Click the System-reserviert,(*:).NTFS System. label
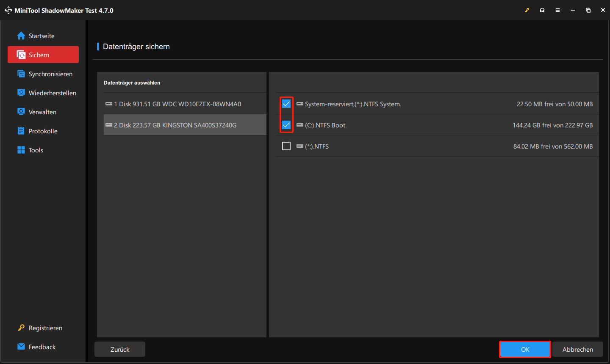The image size is (610, 364). [353, 104]
